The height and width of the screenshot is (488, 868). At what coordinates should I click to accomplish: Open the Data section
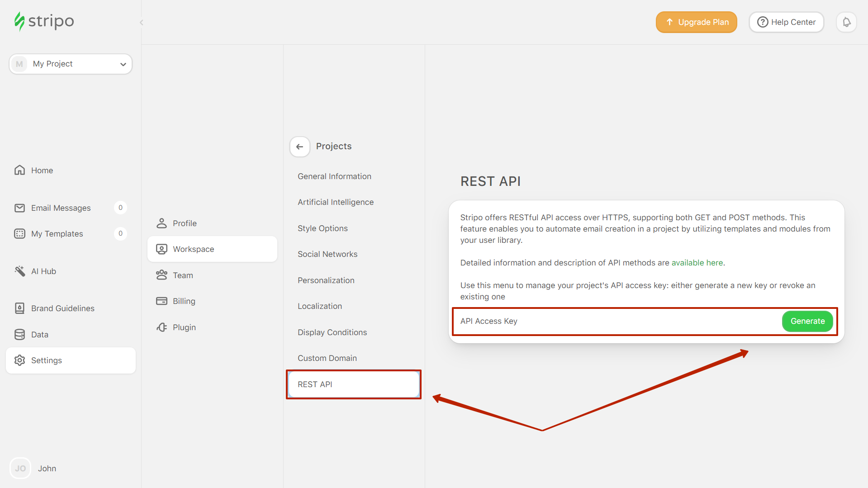[39, 335]
